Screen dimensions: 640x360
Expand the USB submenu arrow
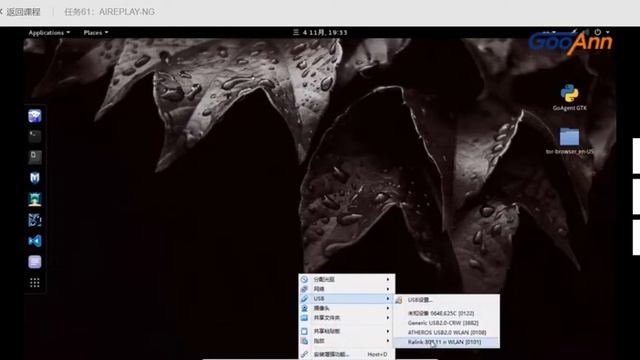point(388,299)
